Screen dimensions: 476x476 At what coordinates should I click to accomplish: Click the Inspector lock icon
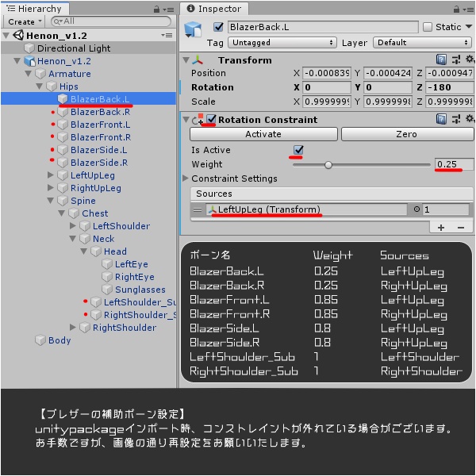[x=456, y=9]
